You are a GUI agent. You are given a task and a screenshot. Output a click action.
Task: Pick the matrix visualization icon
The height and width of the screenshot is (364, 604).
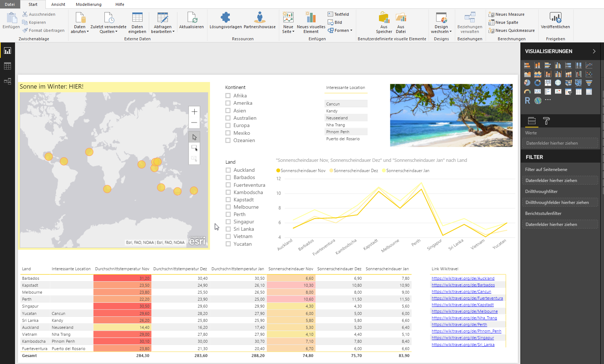coord(589,92)
